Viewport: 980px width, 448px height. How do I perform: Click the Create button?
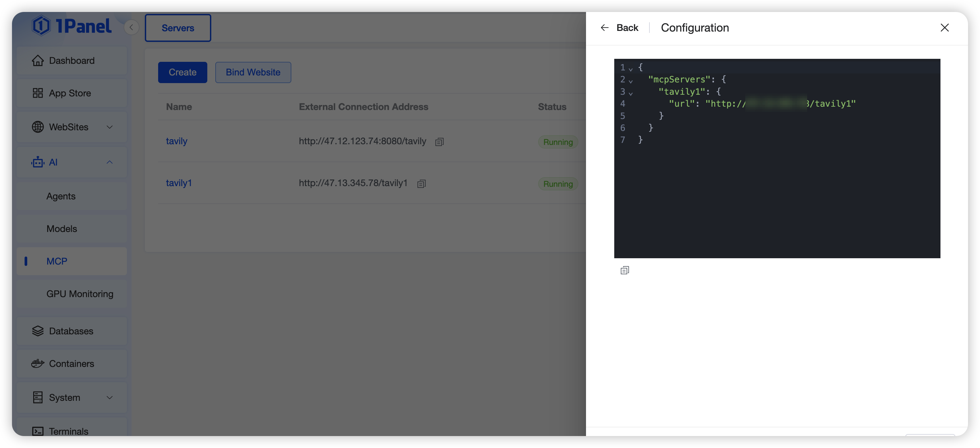[182, 72]
